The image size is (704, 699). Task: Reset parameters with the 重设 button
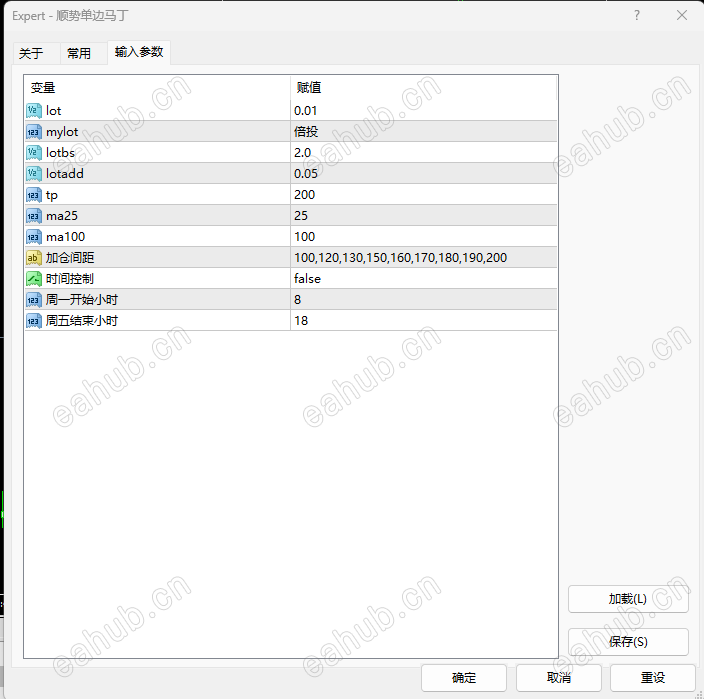coord(653,677)
